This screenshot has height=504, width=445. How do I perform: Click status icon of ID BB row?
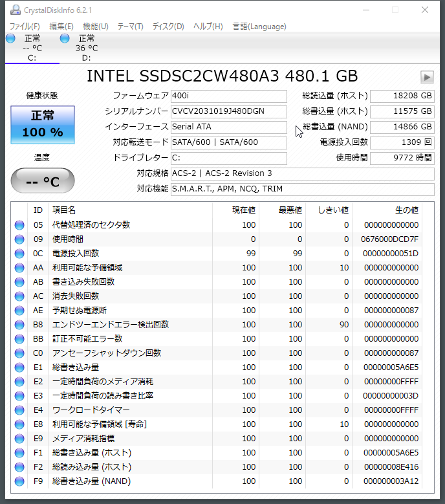(x=19, y=339)
